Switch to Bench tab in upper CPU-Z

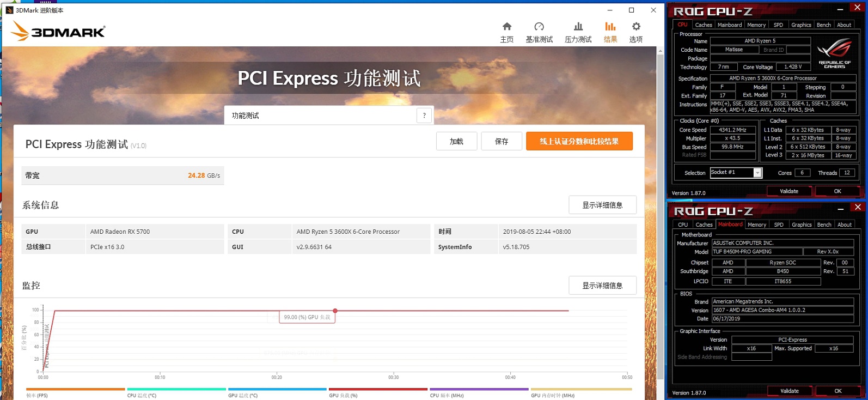(824, 25)
